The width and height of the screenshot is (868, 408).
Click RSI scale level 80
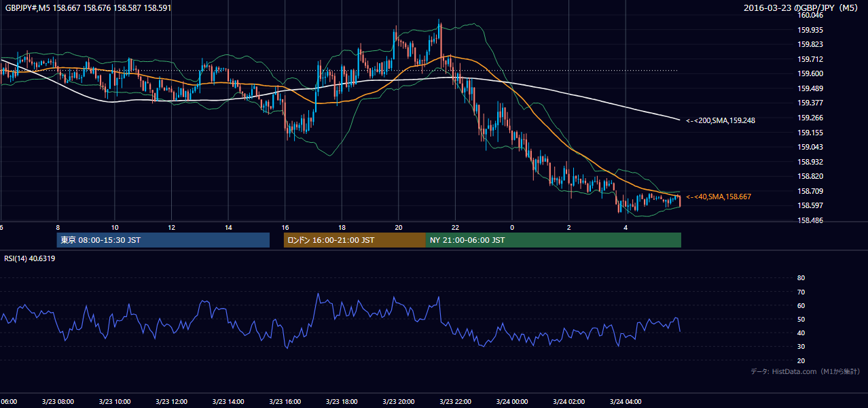801,278
